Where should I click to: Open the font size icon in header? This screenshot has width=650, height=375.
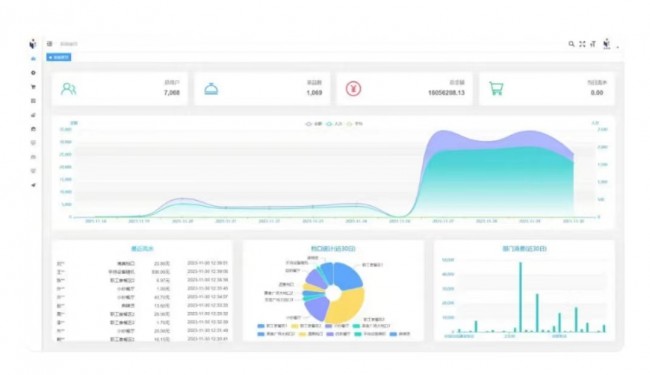(593, 44)
